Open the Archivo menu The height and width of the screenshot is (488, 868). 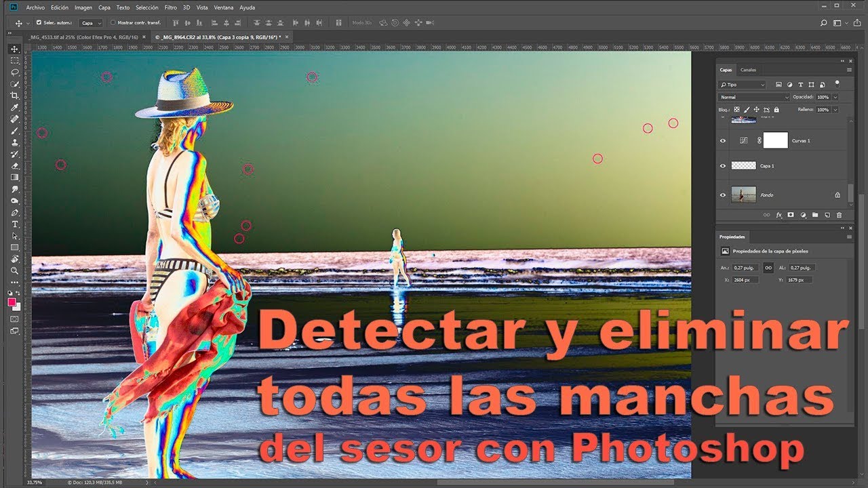tap(35, 7)
